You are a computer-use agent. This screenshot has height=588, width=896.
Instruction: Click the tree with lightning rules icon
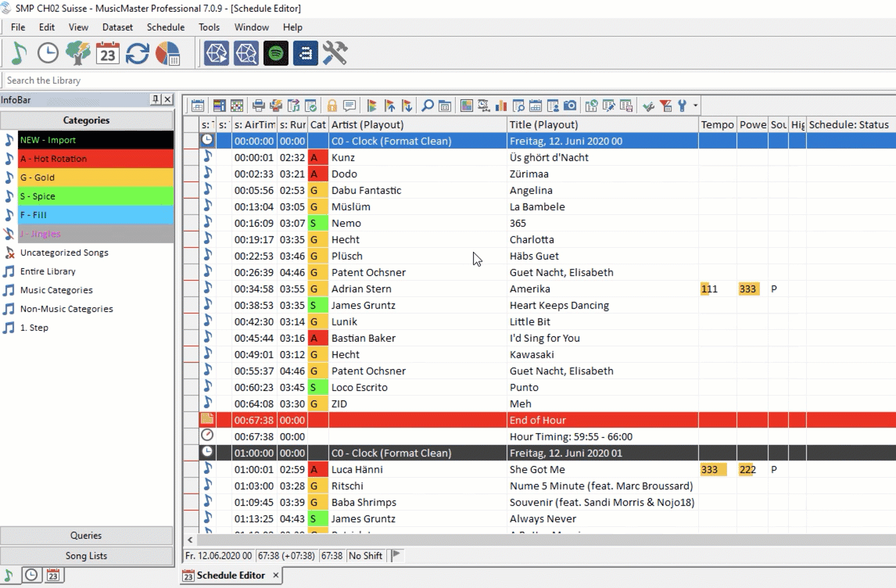[77, 54]
